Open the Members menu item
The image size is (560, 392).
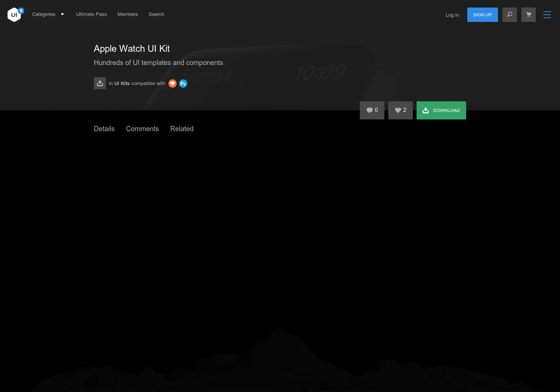[x=128, y=14]
